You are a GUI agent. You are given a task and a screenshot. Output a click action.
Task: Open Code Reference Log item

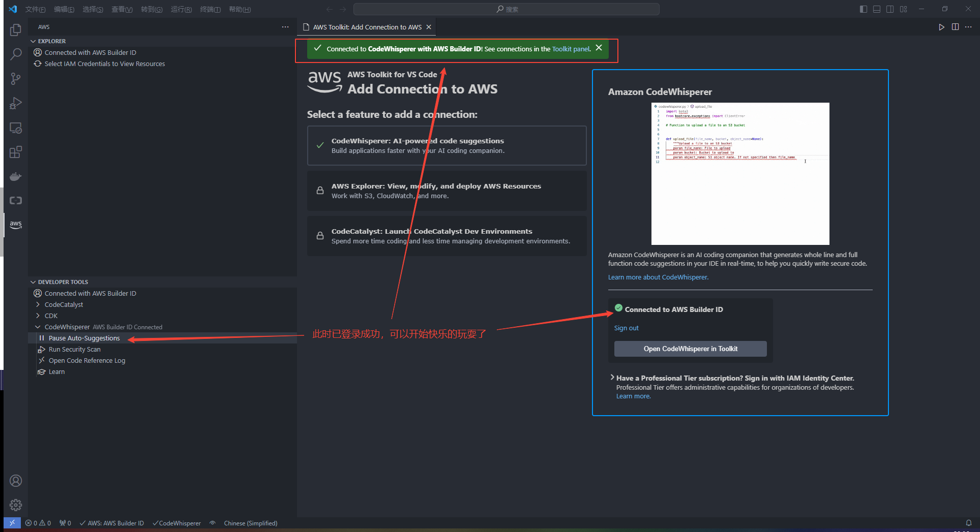click(x=86, y=361)
